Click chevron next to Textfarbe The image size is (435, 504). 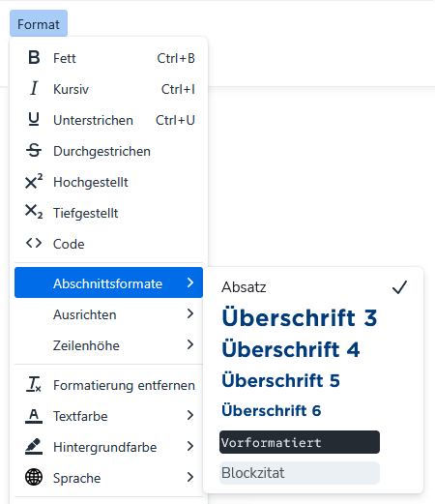190,415
